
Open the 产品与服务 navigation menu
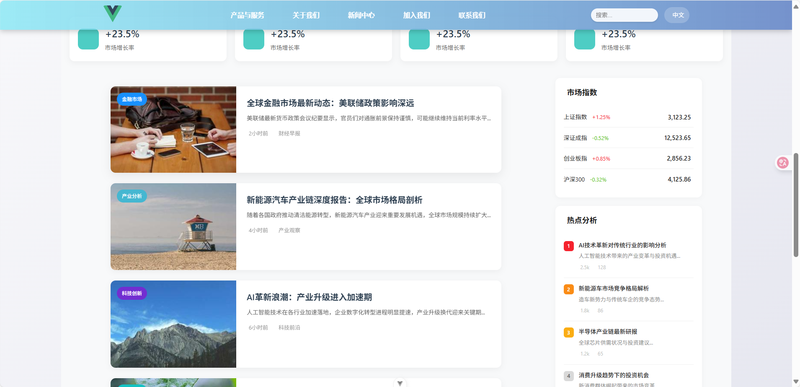247,15
